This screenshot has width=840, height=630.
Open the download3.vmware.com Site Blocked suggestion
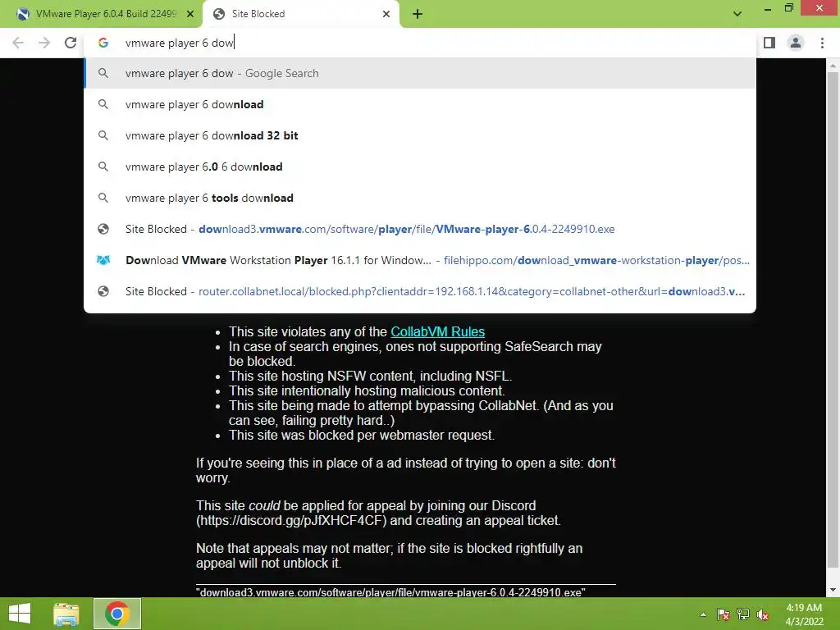421,230
